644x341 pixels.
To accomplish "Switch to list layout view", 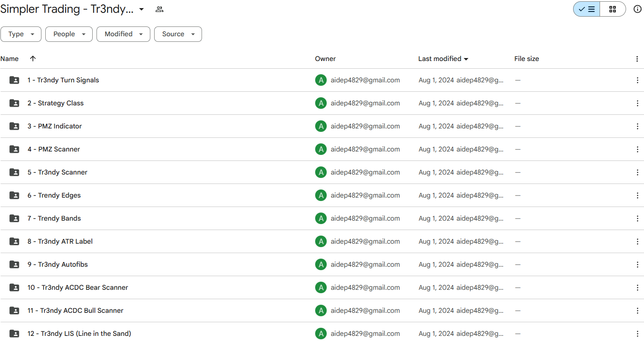I will (x=586, y=9).
